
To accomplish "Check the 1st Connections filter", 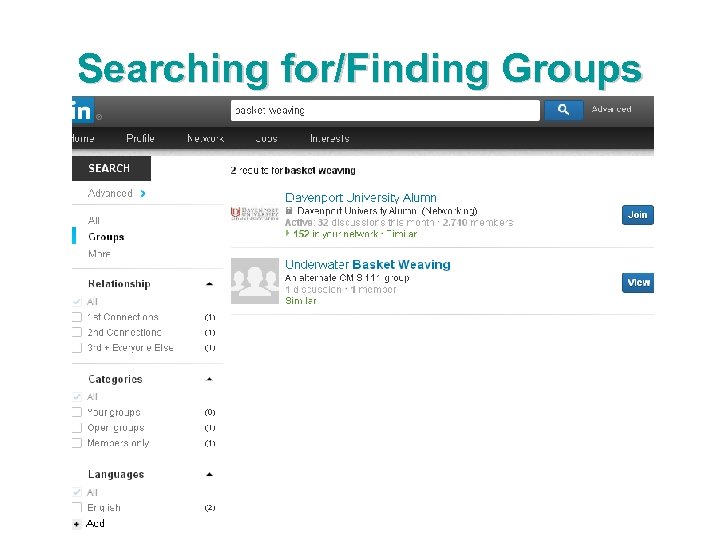I will pos(77,317).
